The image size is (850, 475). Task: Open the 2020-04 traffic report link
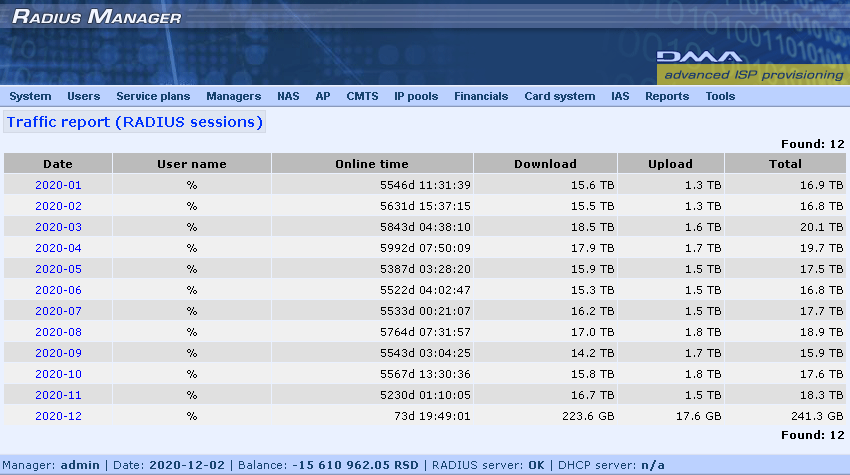coord(58,248)
